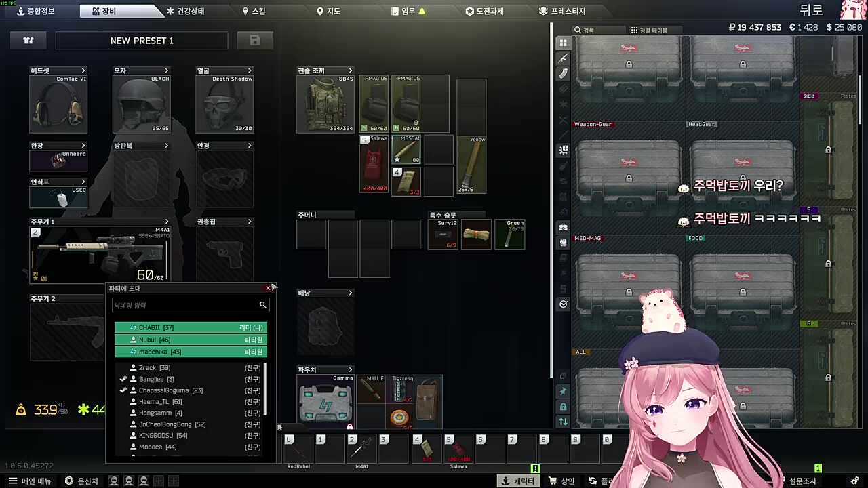The width and height of the screenshot is (868, 488).
Task: Open the Surv12 kit in special slot
Action: click(443, 235)
